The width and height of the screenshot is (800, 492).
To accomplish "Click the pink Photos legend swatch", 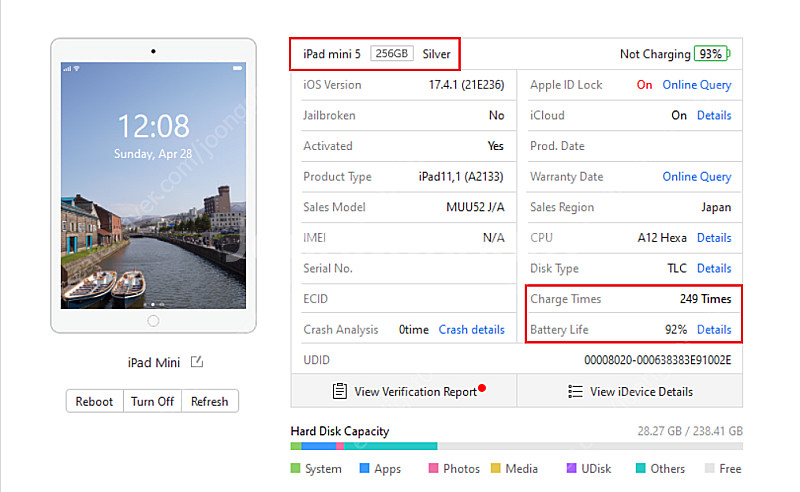I will pos(434,468).
